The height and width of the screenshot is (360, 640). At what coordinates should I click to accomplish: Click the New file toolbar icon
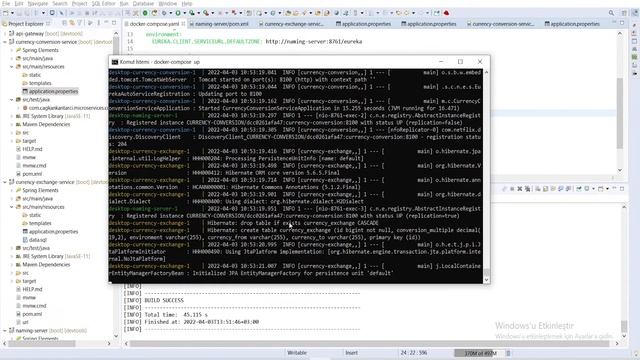click(x=5, y=13)
